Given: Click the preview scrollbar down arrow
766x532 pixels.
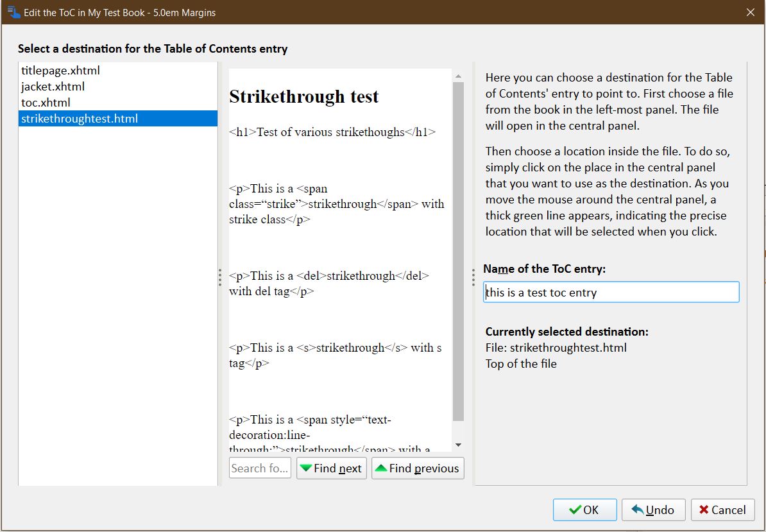Looking at the screenshot, I should [x=458, y=445].
